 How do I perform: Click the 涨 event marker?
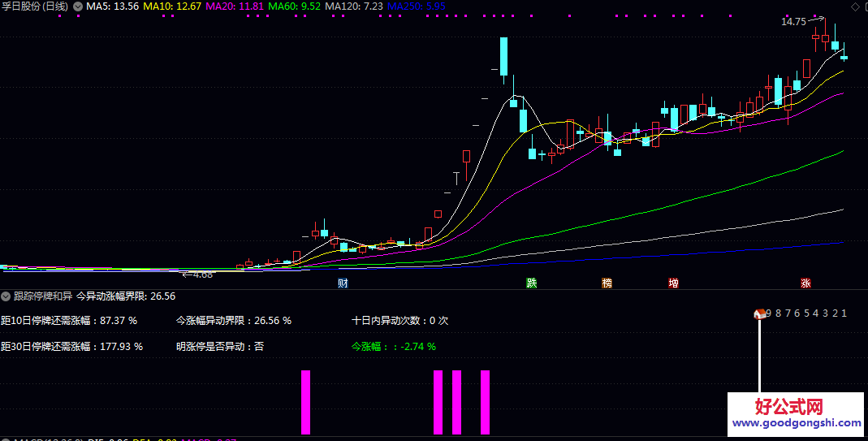coord(805,283)
